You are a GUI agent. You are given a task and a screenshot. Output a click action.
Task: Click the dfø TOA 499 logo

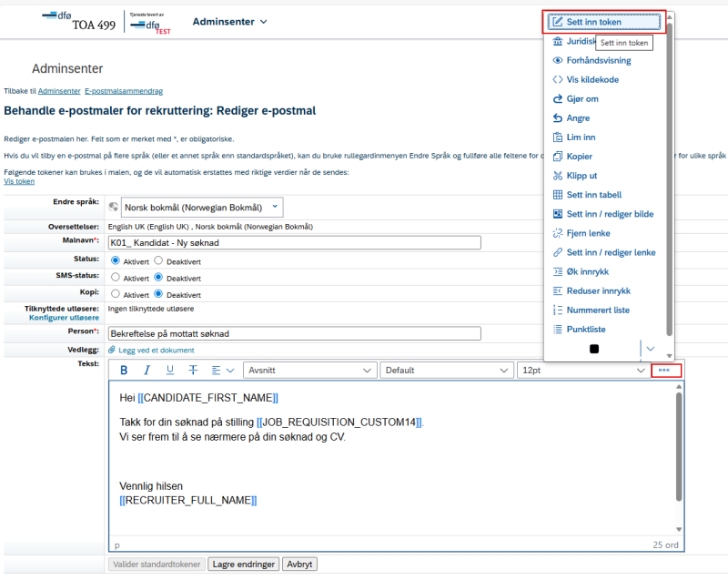[79, 21]
